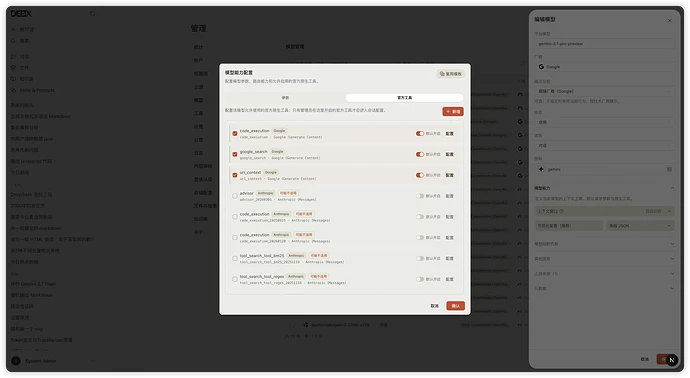Select the advisor Anthropic tool radio
This screenshot has width=690, height=378.
pyautogui.click(x=235, y=196)
